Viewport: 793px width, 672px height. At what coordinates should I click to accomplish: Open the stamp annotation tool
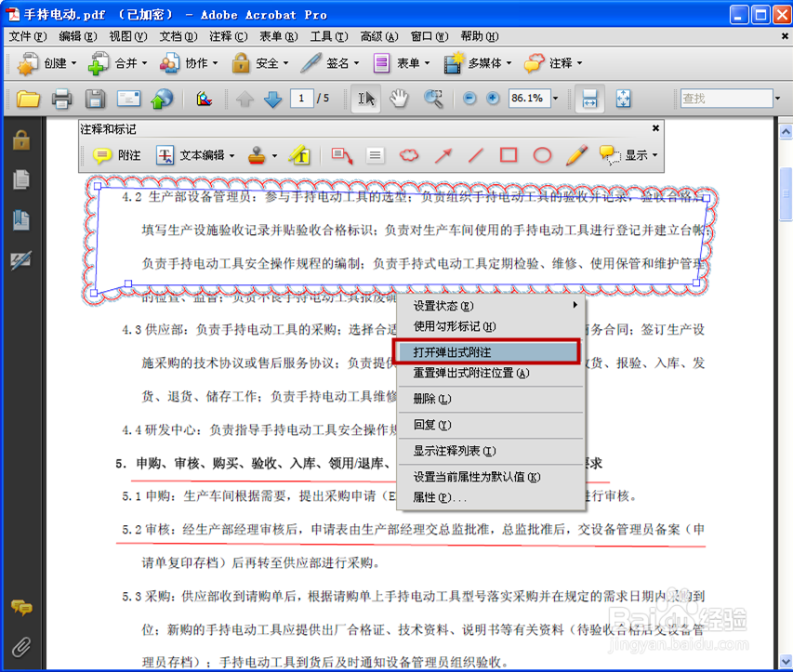258,155
